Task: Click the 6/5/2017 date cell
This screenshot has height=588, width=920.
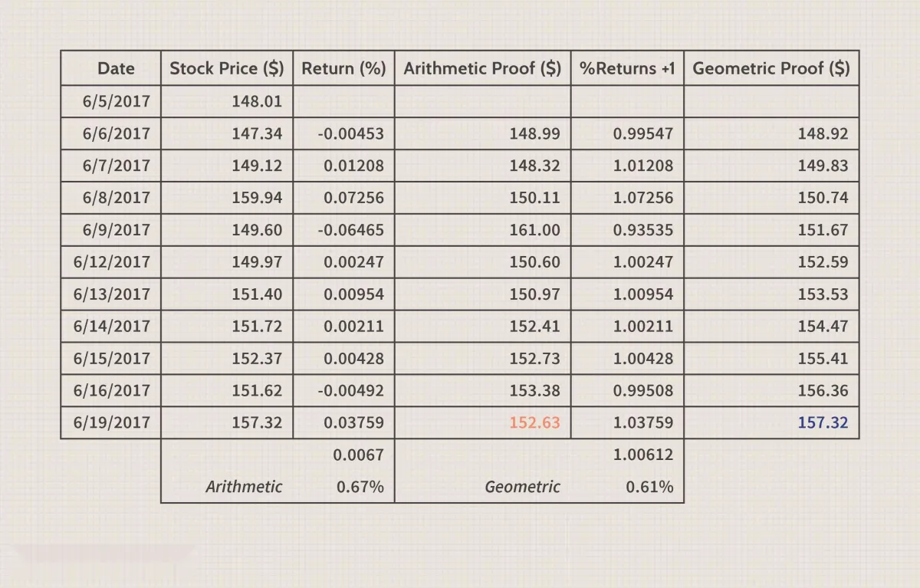Action: pyautogui.click(x=117, y=101)
